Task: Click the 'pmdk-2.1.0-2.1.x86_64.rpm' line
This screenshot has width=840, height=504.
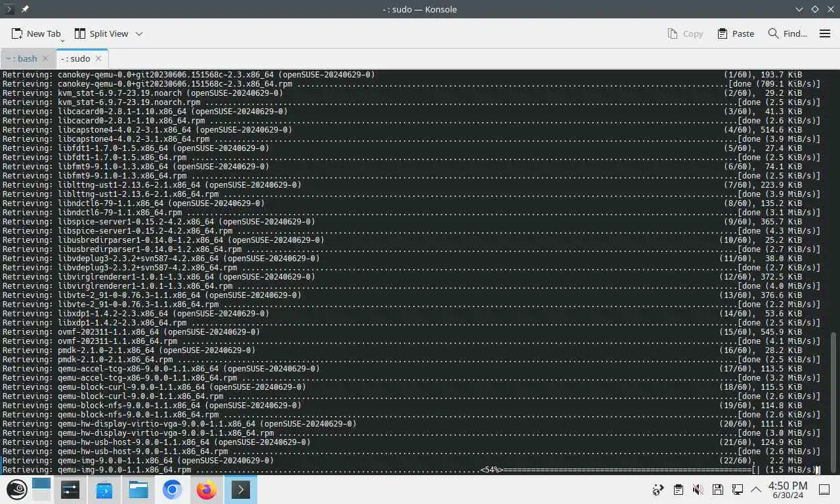Action: (411, 360)
